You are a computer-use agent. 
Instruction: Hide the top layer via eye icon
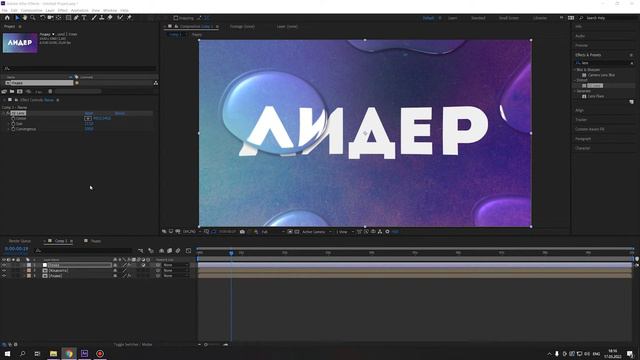pos(4,265)
